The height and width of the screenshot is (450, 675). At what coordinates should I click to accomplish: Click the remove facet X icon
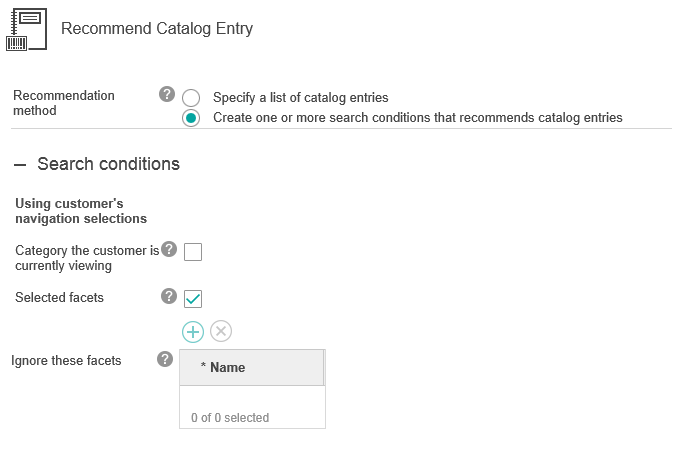(221, 331)
